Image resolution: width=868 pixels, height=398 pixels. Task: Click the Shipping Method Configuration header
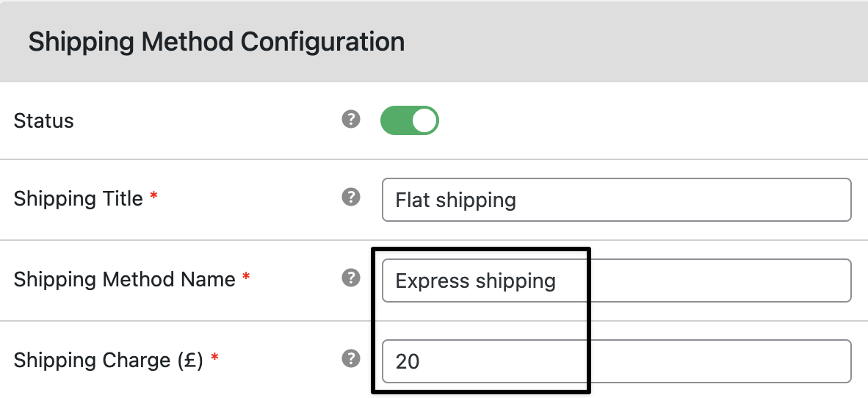click(217, 42)
